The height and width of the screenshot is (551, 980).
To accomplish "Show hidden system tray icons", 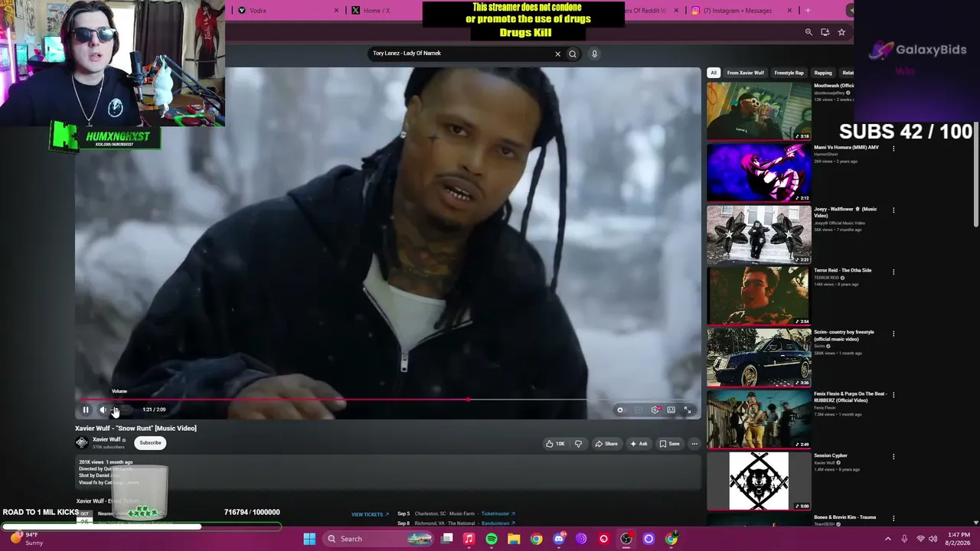I will (x=888, y=539).
